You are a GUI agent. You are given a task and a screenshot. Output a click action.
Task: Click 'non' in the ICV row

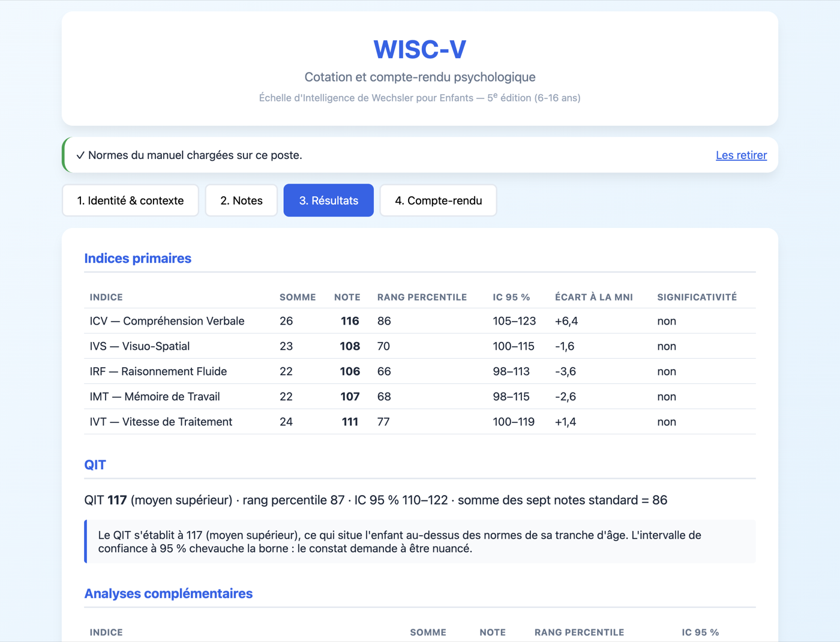click(667, 321)
